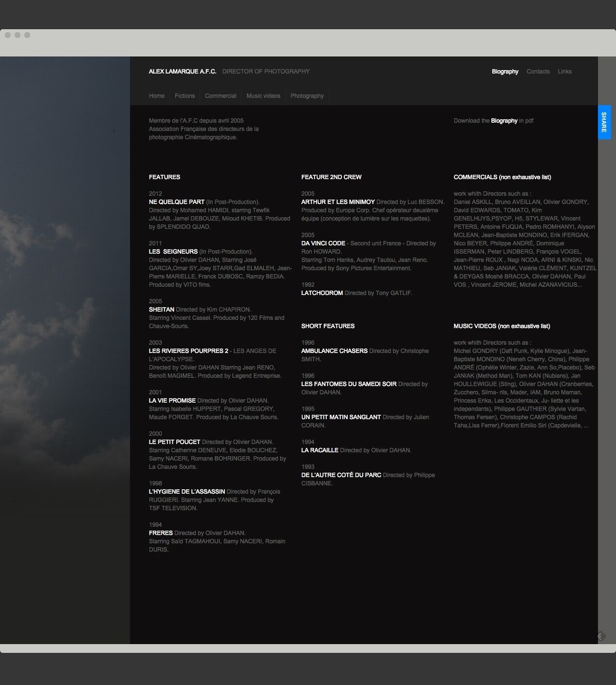Click the small badge icon at bottom right corner
Image resolution: width=616 pixels, height=685 pixels.
[601, 636]
